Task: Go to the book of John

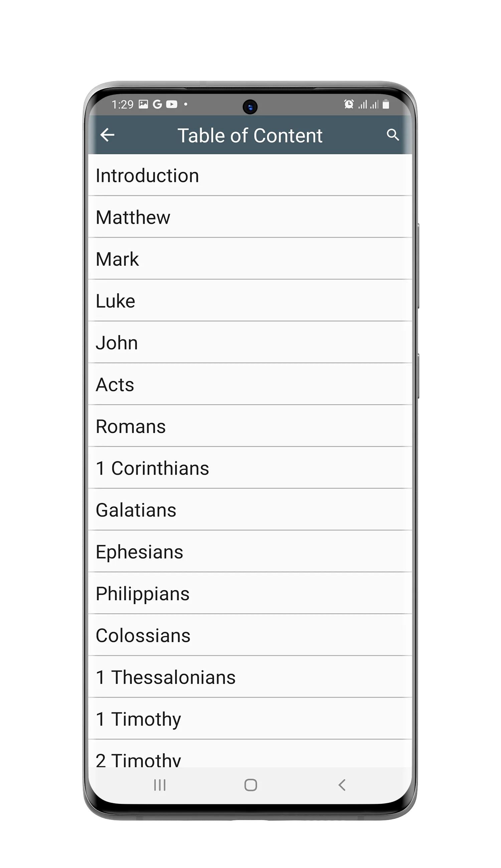Action: click(250, 343)
